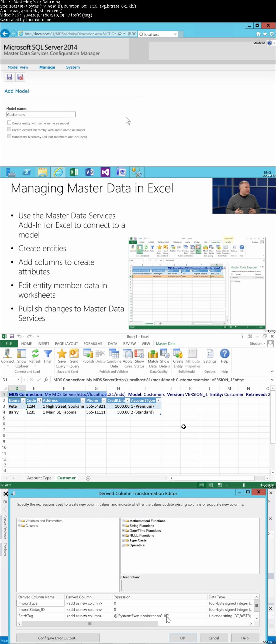The height and width of the screenshot is (644, 276).
Task: Open MDS help question mark icon
Action: click(x=270, y=43)
